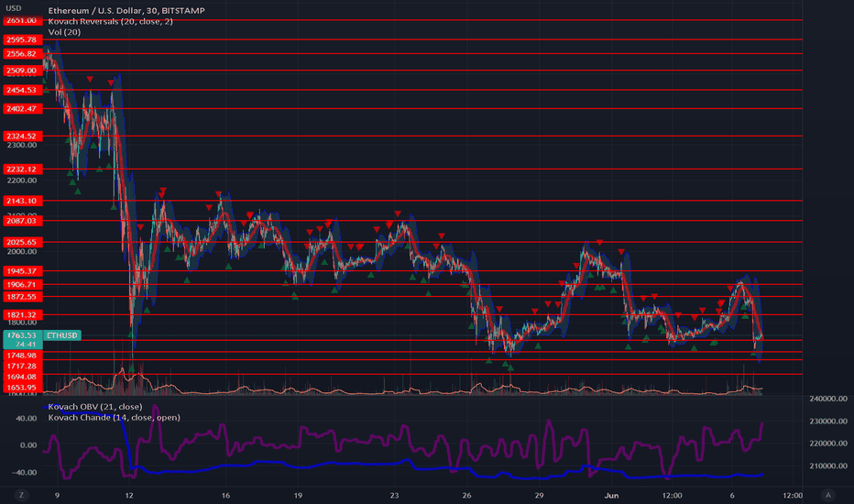This screenshot has width=854, height=504.
Task: Click the date label 19 on time axis
Action: 298,495
